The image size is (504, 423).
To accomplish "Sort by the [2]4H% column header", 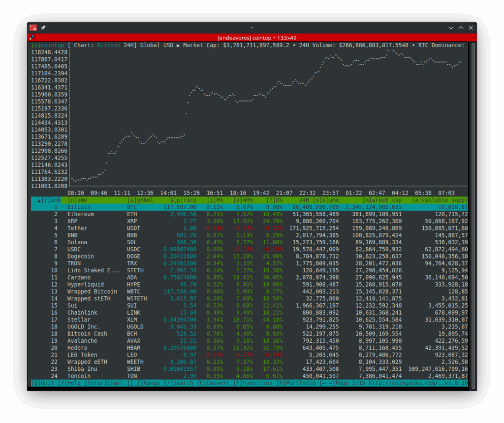I will tap(243, 200).
